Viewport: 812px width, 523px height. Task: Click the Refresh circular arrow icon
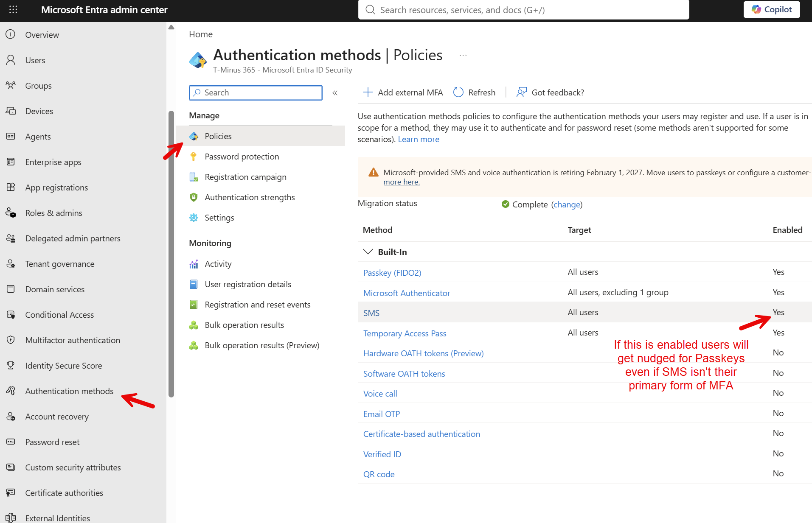(458, 92)
